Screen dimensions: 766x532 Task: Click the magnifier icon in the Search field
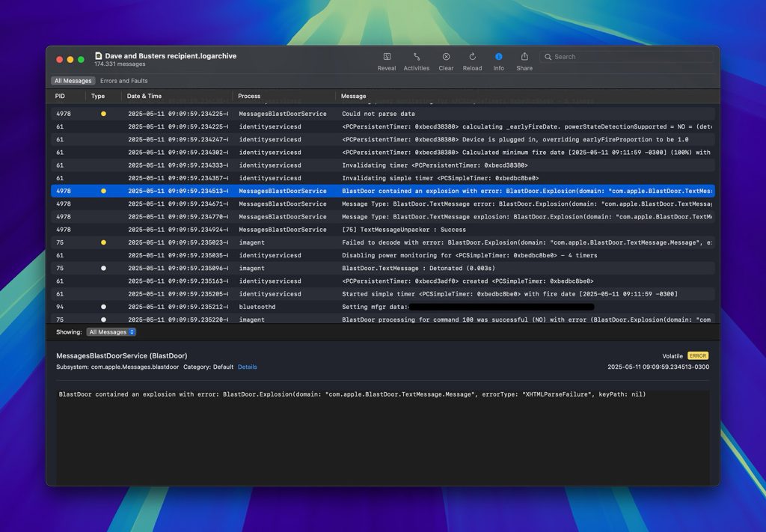pyautogui.click(x=549, y=56)
